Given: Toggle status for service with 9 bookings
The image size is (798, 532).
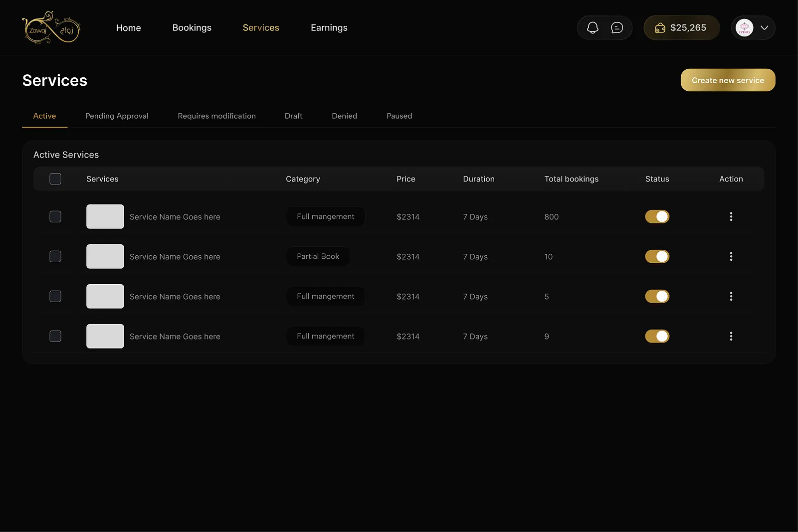Looking at the screenshot, I should pyautogui.click(x=657, y=336).
